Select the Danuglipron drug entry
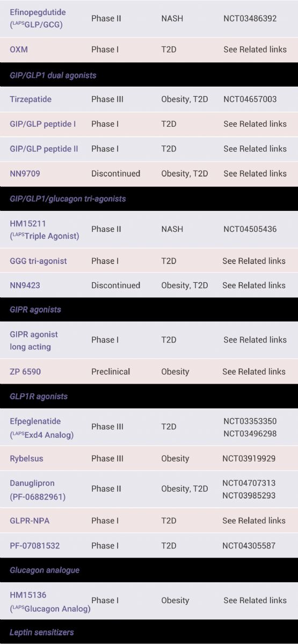Image resolution: width=298 pixels, height=644 pixels. (x=38, y=490)
